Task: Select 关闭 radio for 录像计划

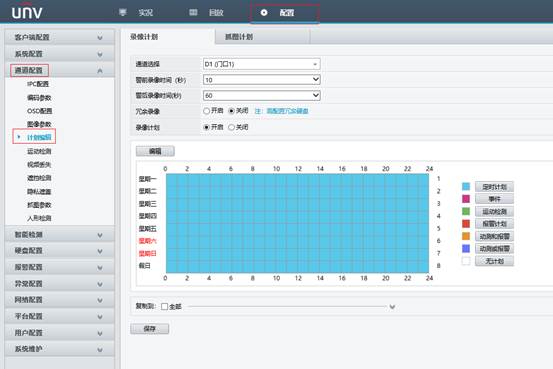Action: [x=231, y=127]
